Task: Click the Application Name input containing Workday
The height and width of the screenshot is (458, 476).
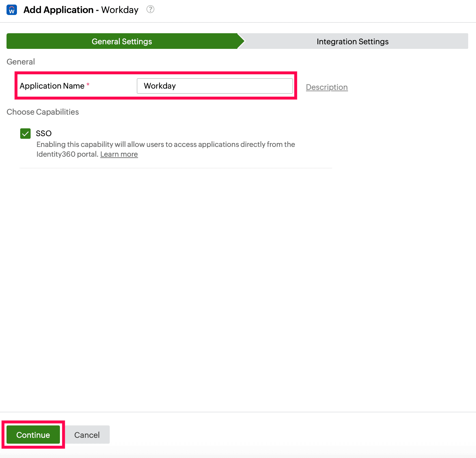Action: click(215, 86)
